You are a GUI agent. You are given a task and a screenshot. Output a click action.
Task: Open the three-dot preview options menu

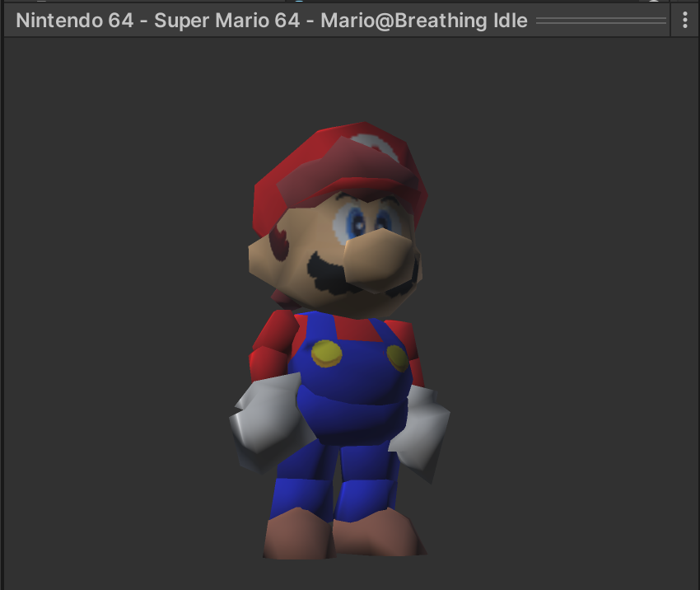pyautogui.click(x=684, y=21)
